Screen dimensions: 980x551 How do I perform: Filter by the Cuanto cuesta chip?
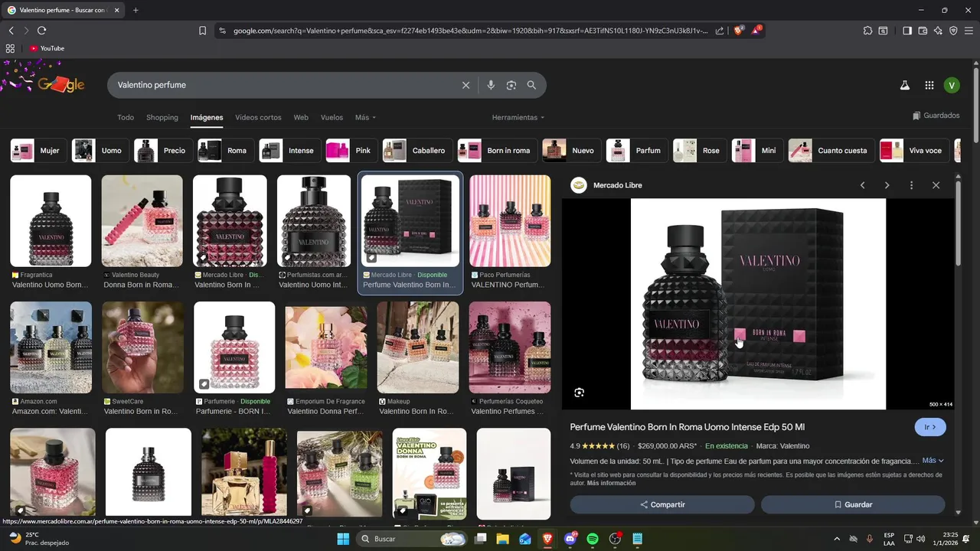tap(831, 151)
